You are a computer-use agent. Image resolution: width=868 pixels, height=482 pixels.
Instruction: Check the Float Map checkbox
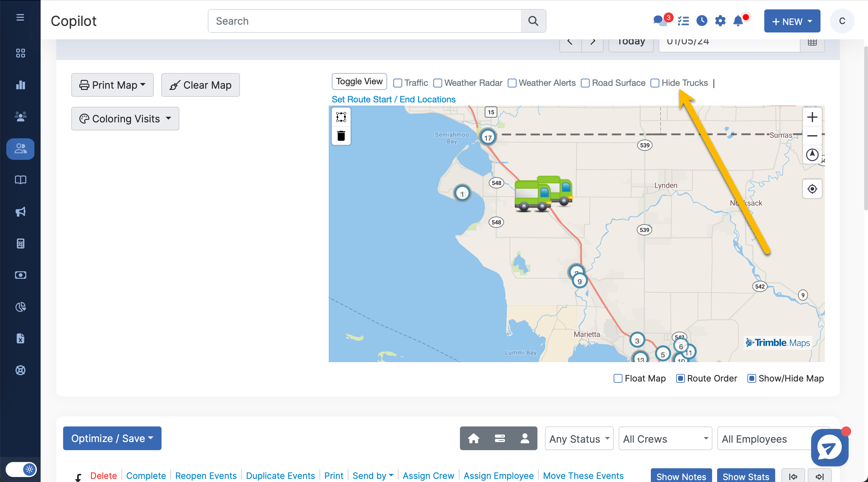[x=618, y=378]
